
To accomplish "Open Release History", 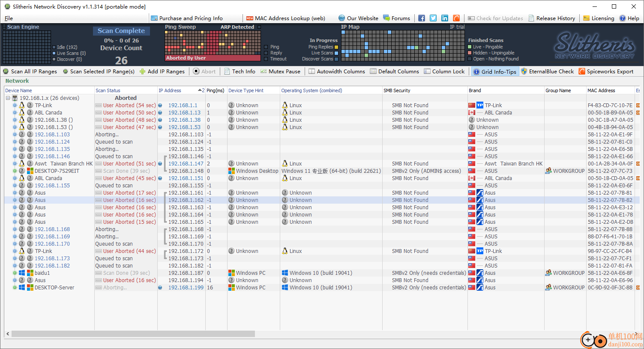I will click(x=551, y=18).
